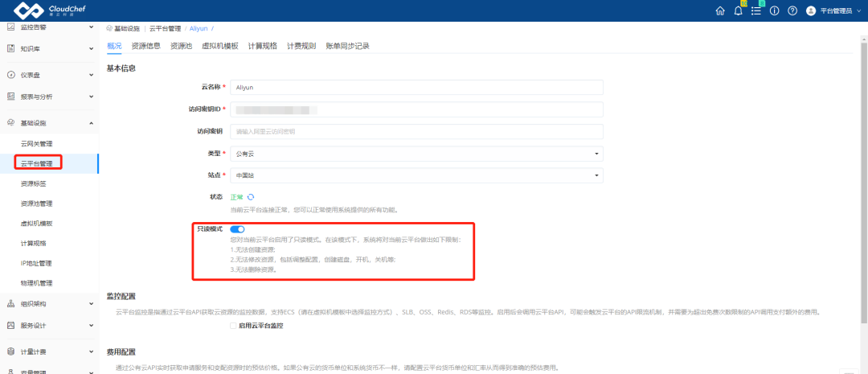Open the 账单同步记录 tab
This screenshot has height=374, width=868.
pyautogui.click(x=348, y=46)
